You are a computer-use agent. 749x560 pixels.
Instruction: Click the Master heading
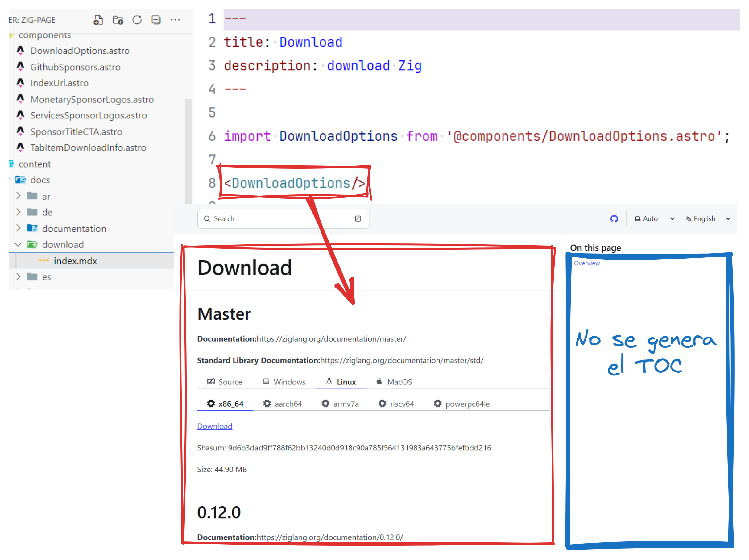tap(224, 314)
